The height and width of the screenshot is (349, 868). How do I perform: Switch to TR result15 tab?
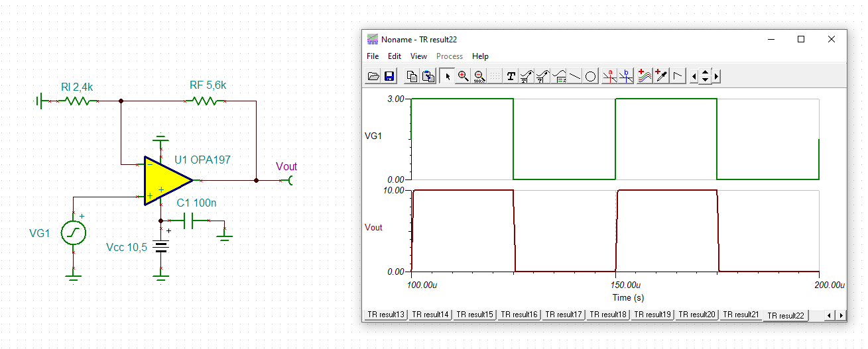pyautogui.click(x=474, y=315)
